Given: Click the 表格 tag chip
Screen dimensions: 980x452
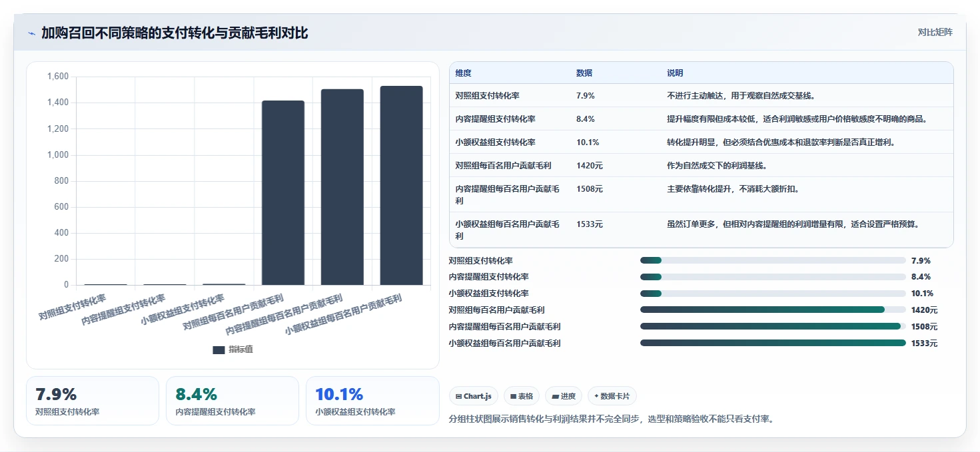Looking at the screenshot, I should [x=521, y=396].
